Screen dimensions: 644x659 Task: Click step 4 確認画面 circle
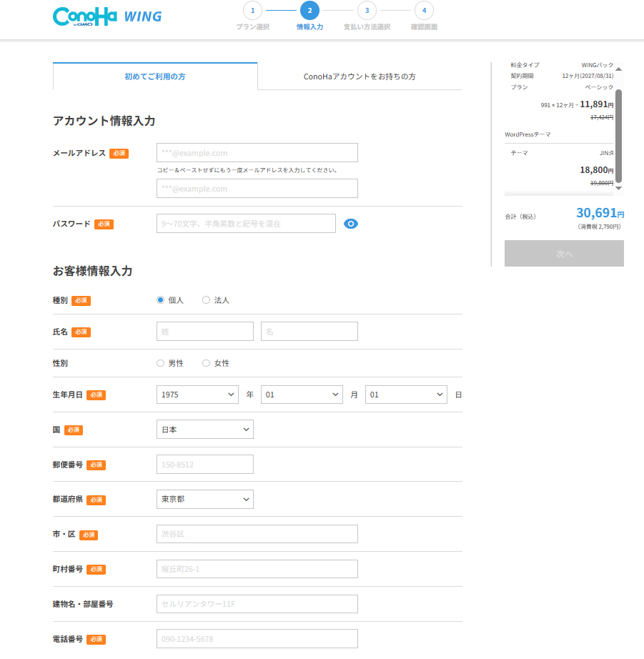coord(424,11)
